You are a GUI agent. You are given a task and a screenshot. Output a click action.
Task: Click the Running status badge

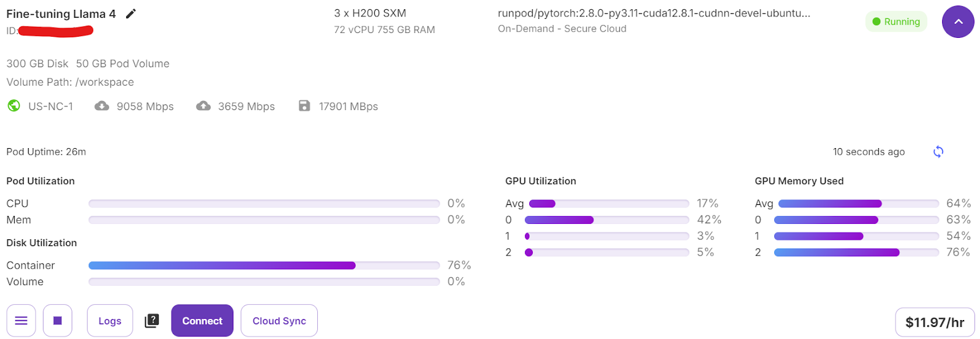[x=896, y=21]
